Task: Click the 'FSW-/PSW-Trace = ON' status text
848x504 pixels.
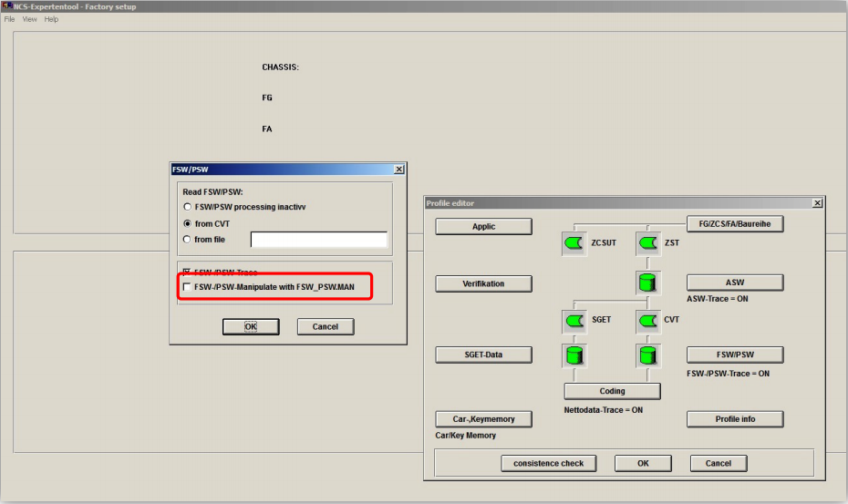Action: [728, 374]
